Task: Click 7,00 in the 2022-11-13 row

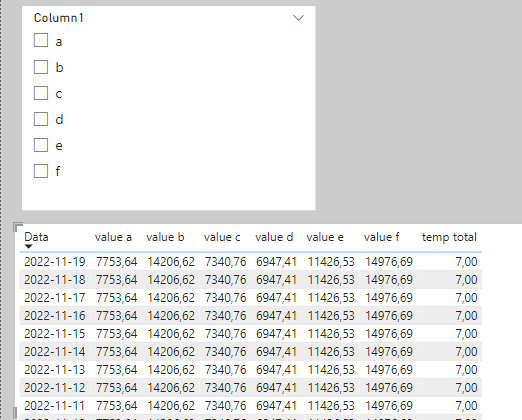Action: pyautogui.click(x=466, y=370)
